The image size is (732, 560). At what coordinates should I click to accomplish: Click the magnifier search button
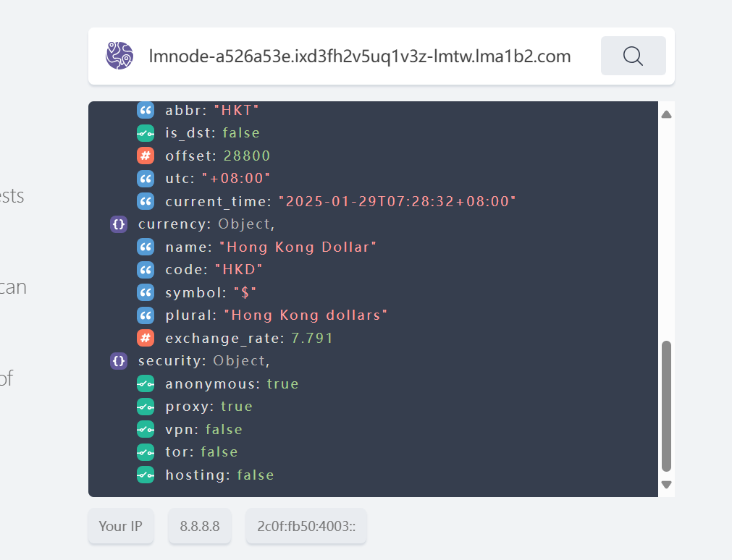point(632,55)
